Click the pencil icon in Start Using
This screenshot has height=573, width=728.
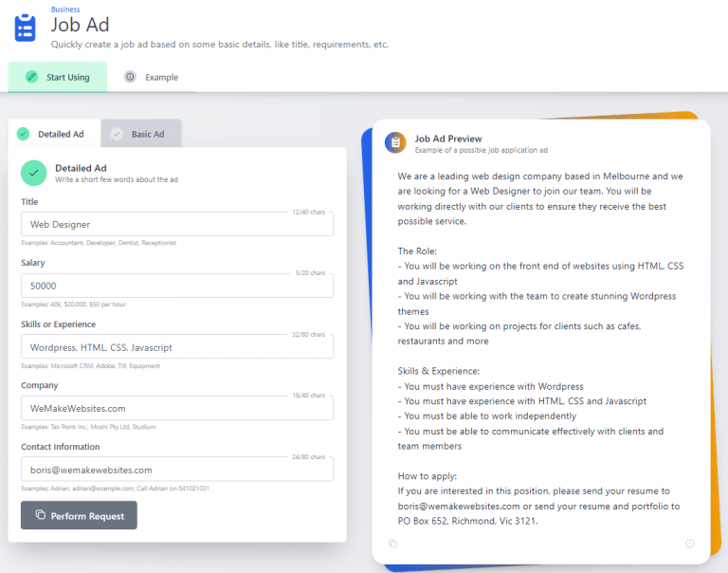coord(31,77)
